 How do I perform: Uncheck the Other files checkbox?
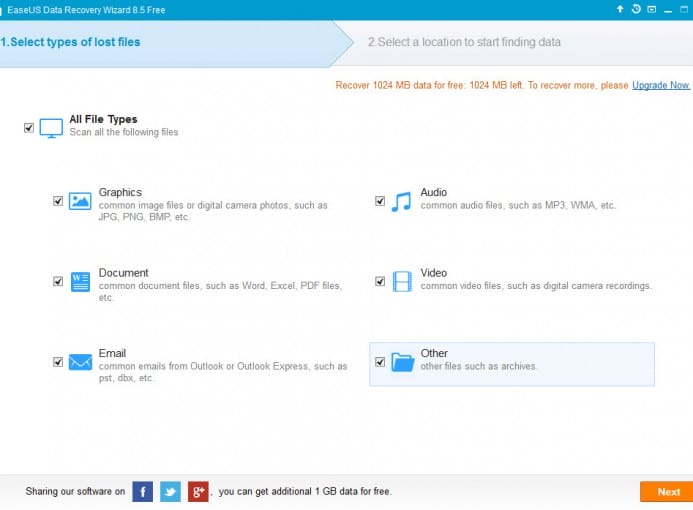380,362
